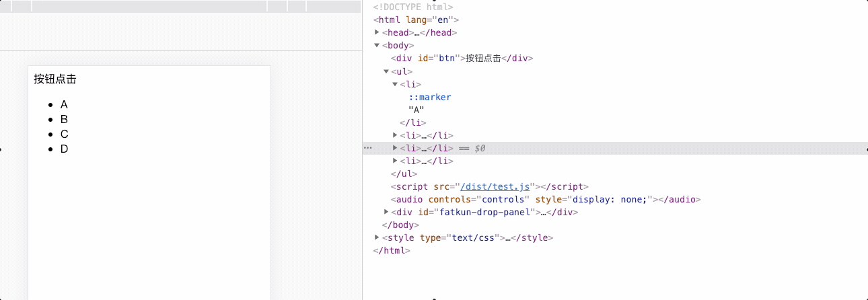
Task: Click the 按钮点击 button on the page
Action: click(x=55, y=79)
